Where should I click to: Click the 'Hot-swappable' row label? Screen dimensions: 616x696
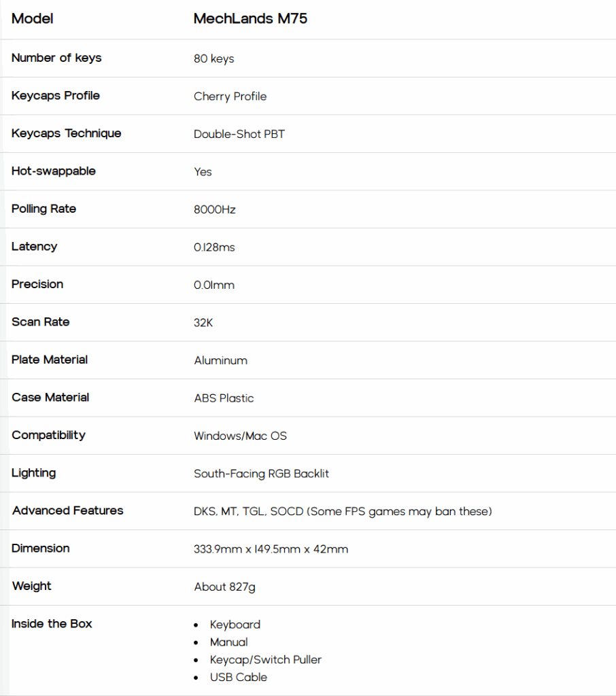(53, 171)
